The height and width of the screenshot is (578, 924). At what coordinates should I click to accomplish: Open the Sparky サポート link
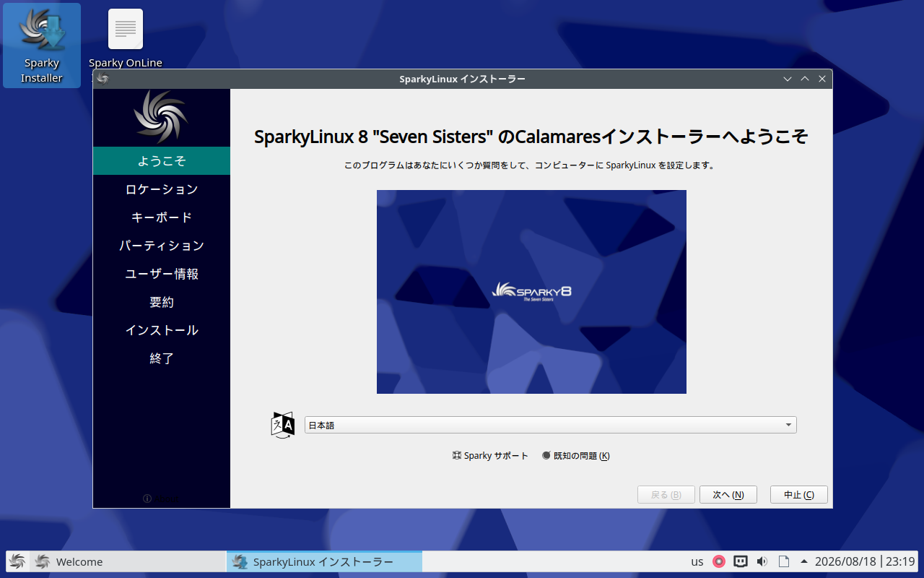click(490, 456)
